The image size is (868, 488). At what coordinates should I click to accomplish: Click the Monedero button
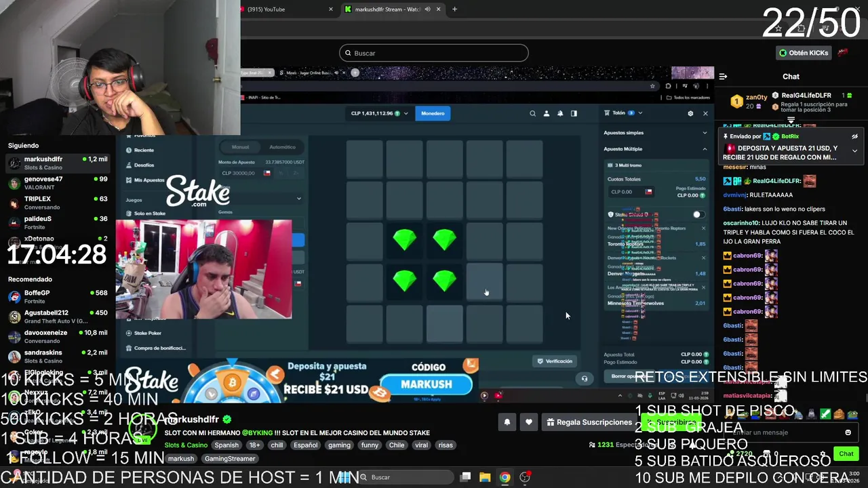433,113
